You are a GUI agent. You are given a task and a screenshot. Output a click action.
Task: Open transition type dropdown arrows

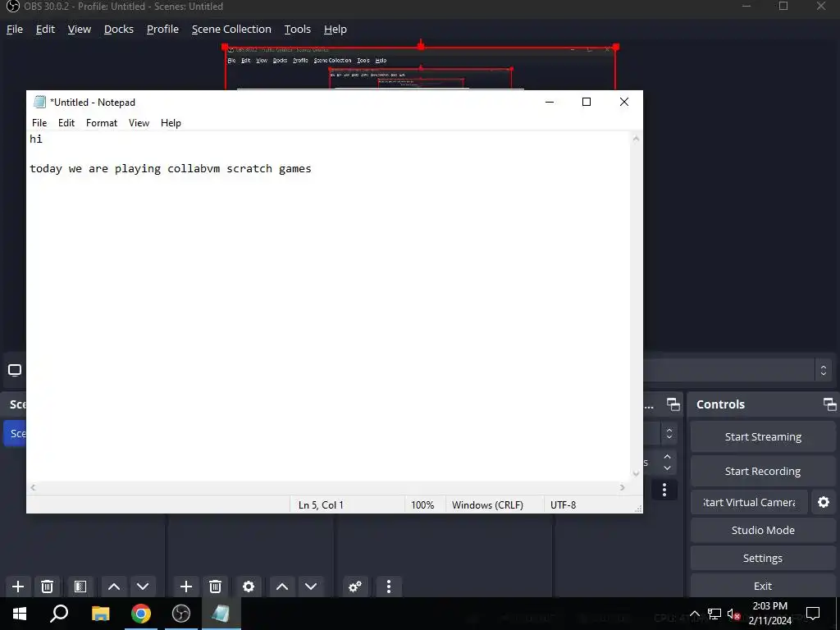[669, 433]
